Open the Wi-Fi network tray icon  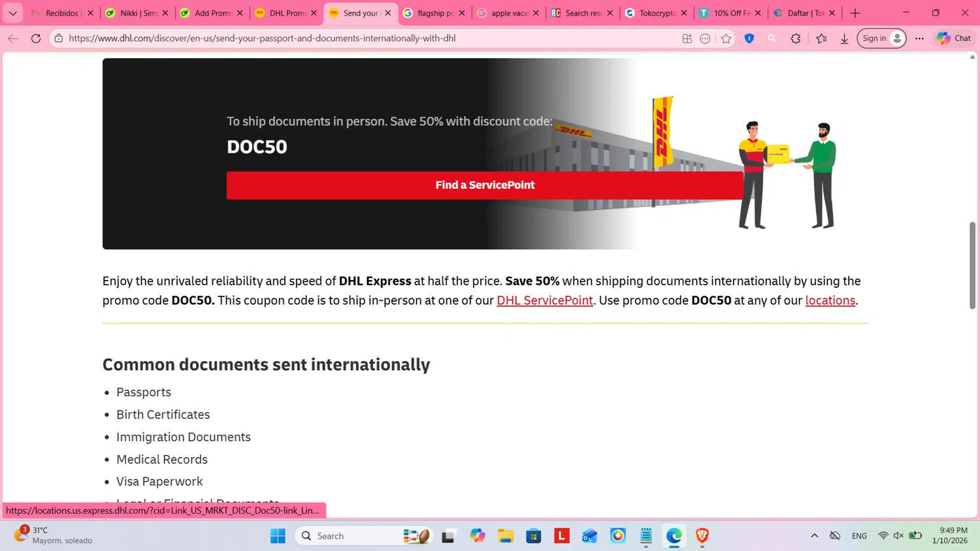(883, 536)
